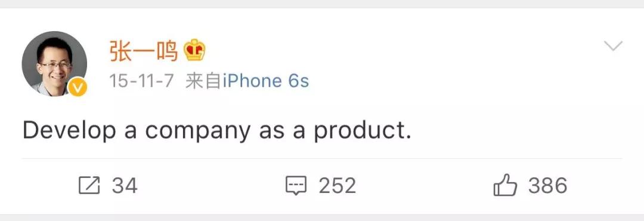644x221 pixels.
Task: Open the post text "Develop a company as a product."
Action: 217,131
